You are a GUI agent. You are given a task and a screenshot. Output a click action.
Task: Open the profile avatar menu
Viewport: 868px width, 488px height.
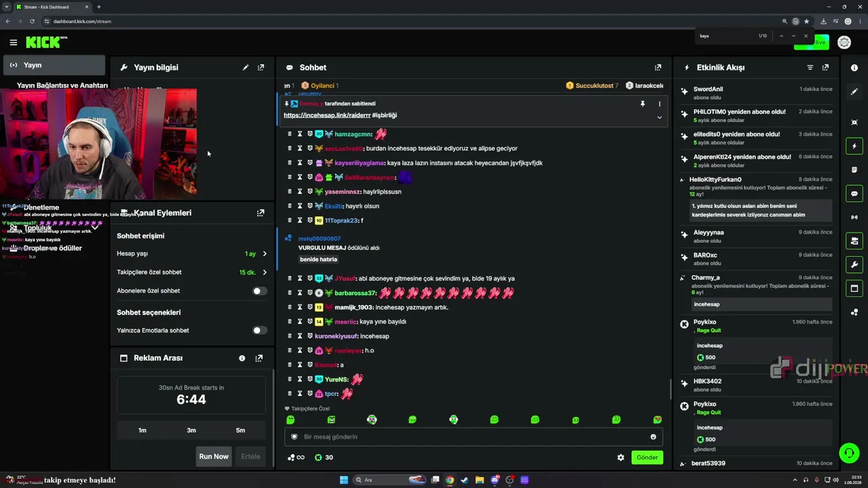pos(844,43)
